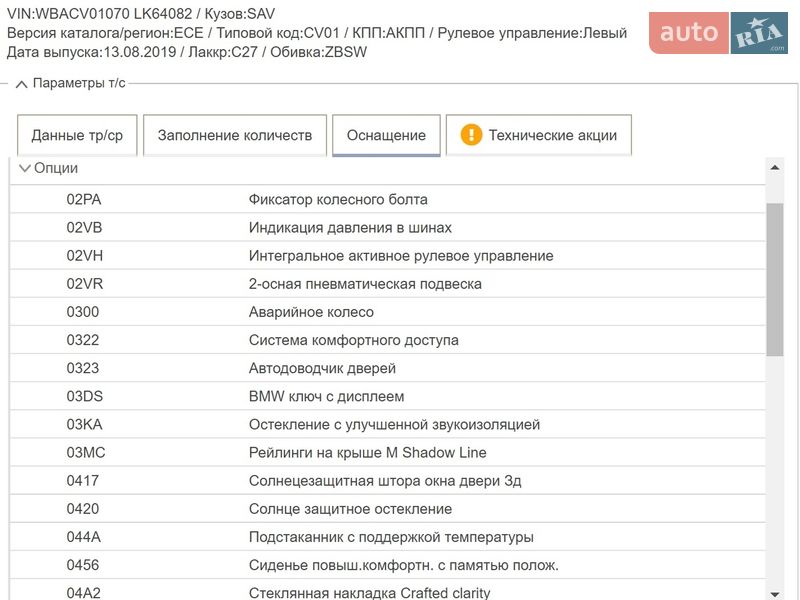Viewport: 800px width, 600px height.
Task: Click the orange warning icon on Технические акции
Action: coord(471,135)
